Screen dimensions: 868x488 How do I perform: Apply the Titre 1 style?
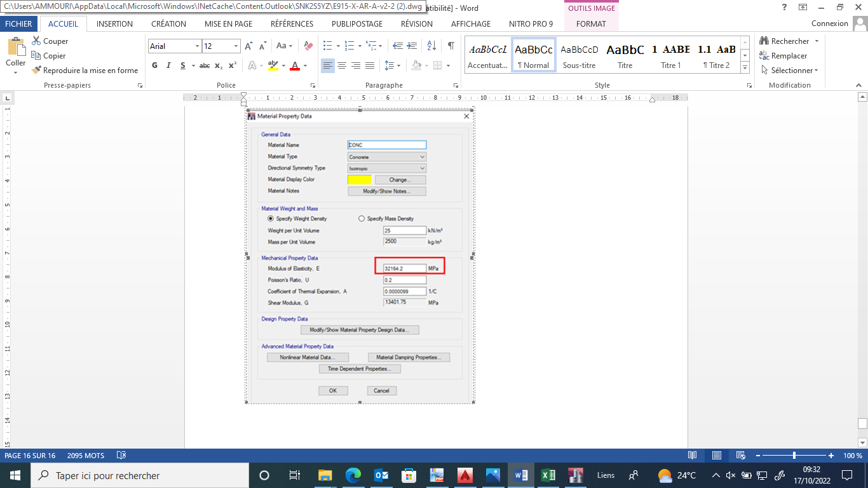pyautogui.click(x=670, y=55)
